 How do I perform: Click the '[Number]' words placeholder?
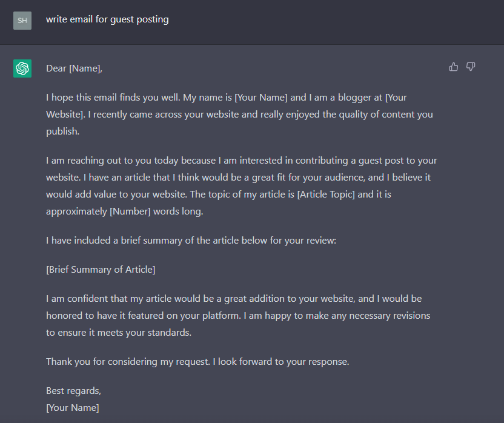pyautogui.click(x=130, y=211)
